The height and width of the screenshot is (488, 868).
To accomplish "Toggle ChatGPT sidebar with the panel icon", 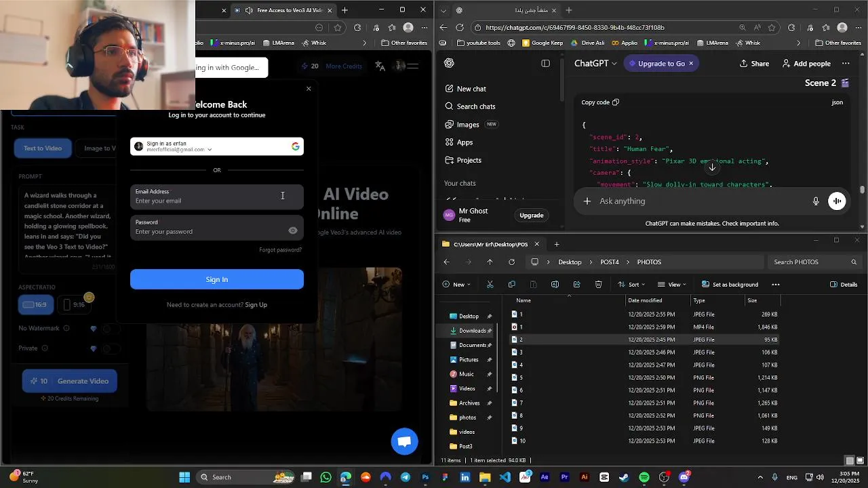I will coord(545,63).
